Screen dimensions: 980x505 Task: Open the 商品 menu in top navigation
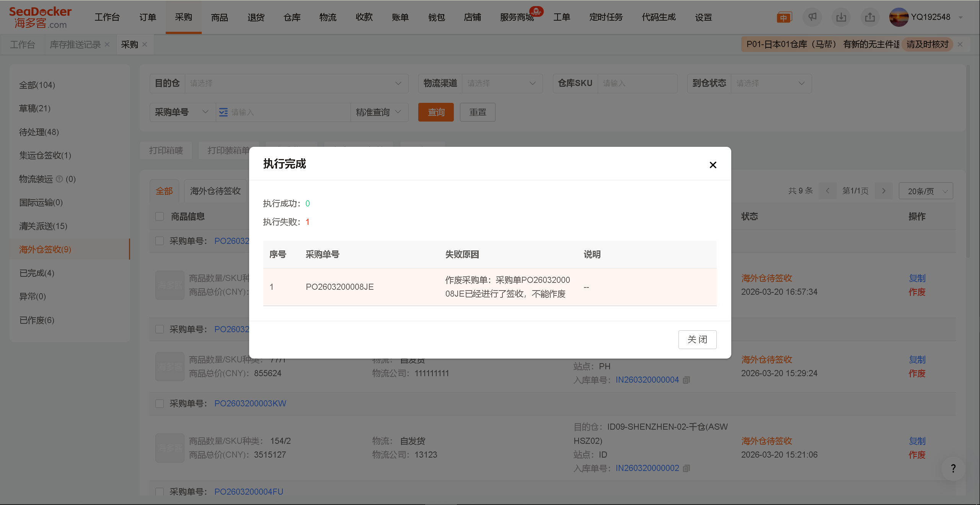pyautogui.click(x=219, y=17)
